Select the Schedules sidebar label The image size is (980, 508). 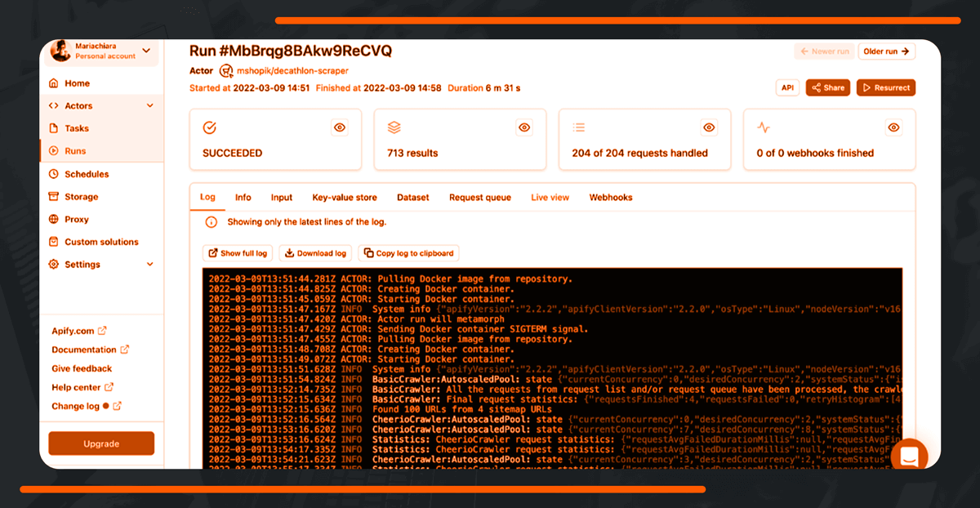click(87, 174)
